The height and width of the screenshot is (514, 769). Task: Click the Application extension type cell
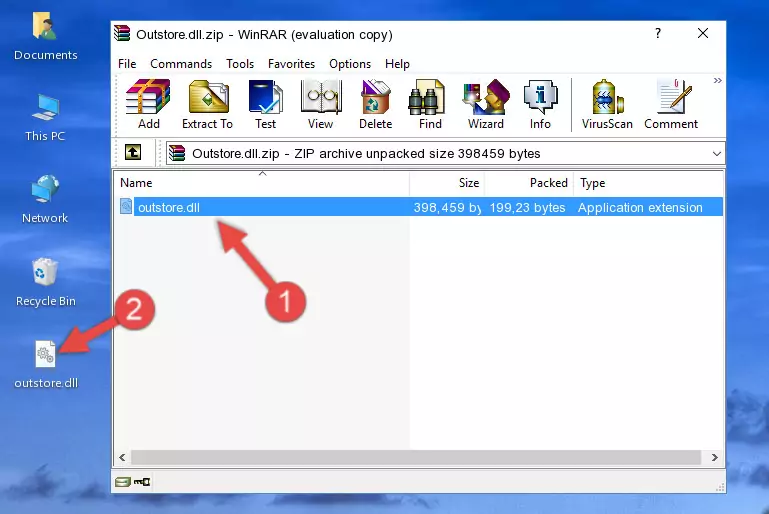coord(640,207)
